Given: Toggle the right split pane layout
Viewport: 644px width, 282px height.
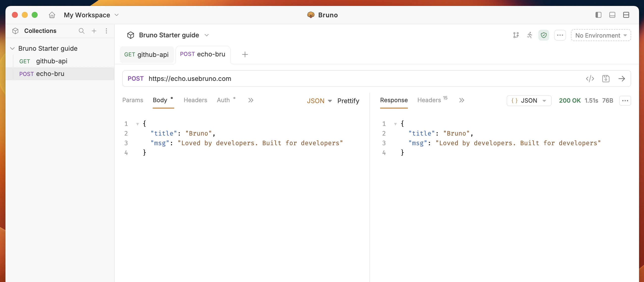Looking at the screenshot, I should click(626, 15).
